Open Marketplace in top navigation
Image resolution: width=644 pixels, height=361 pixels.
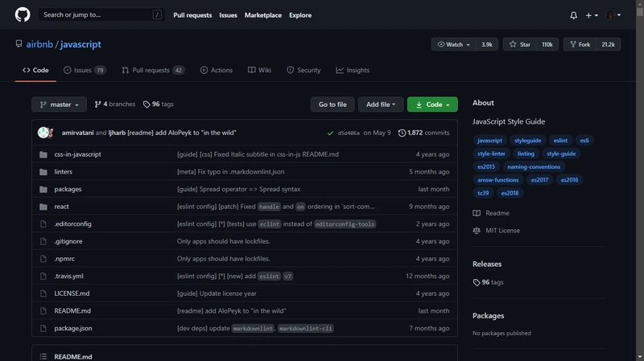coord(263,15)
